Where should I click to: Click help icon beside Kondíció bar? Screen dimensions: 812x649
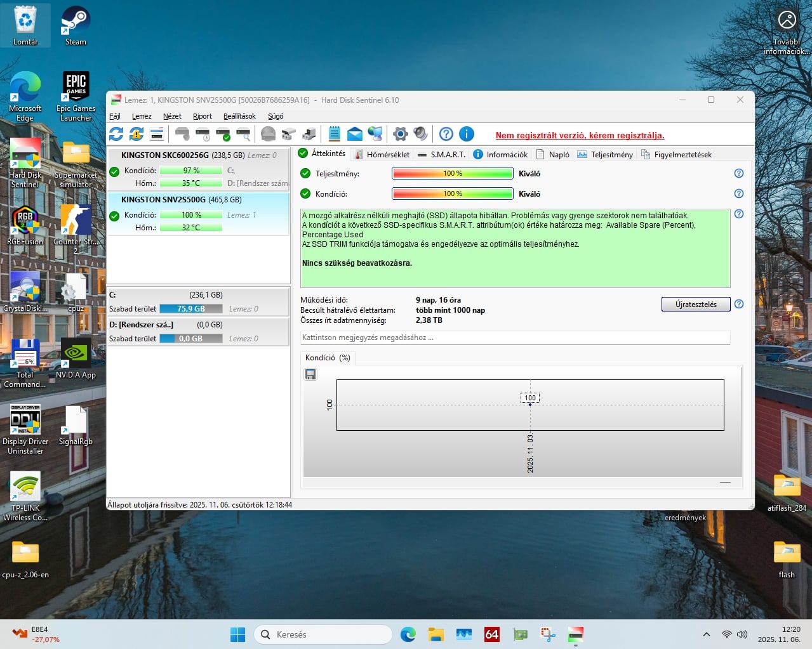coord(739,193)
